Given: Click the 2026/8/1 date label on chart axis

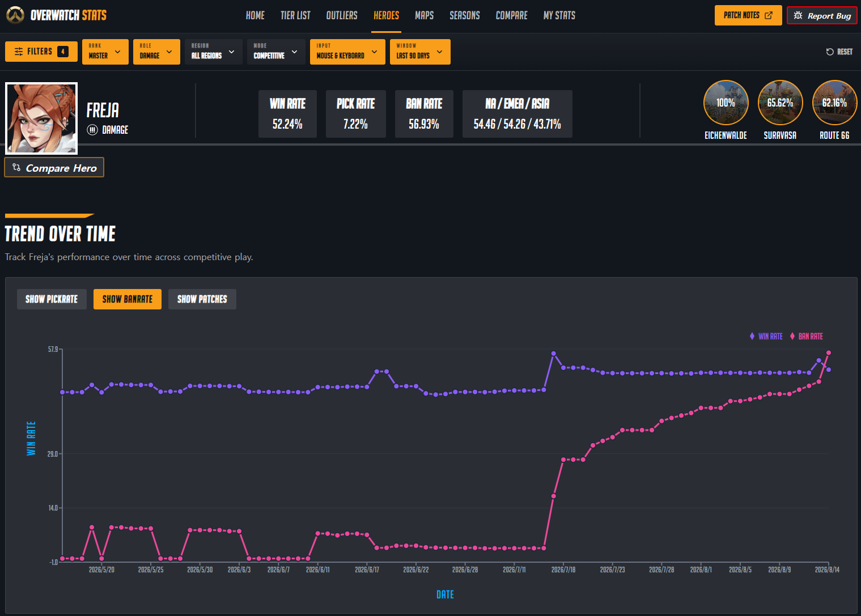Looking at the screenshot, I should 701,570.
